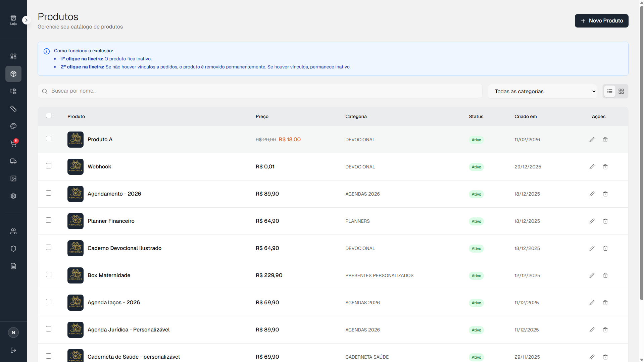Edit Caderno Devocional Ilustrado product
This screenshot has height=362, width=644.
pyautogui.click(x=592, y=248)
